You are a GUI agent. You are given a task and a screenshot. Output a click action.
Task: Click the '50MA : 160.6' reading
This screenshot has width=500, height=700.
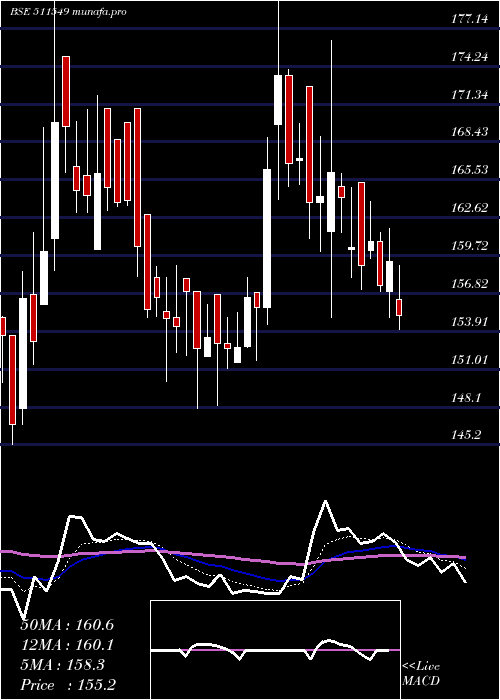pyautogui.click(x=67, y=625)
